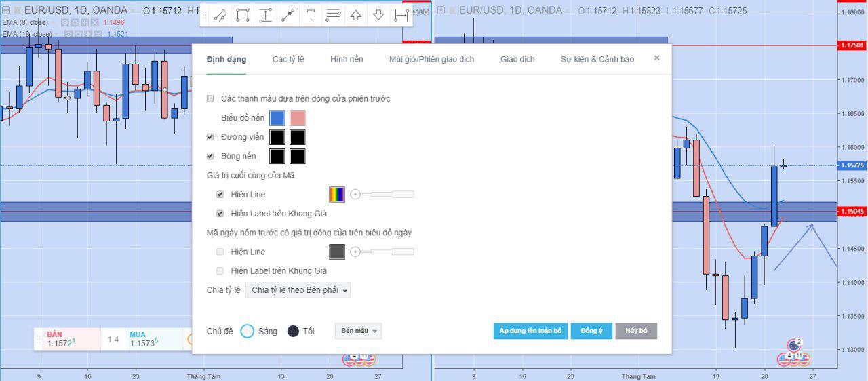Open the Bản mẫu template dropdown
The height and width of the screenshot is (381, 868).
click(359, 331)
